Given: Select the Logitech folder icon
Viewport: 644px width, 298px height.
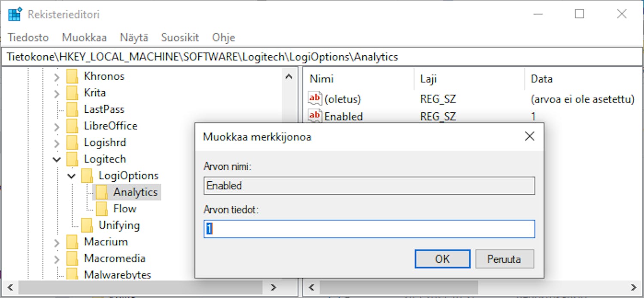Looking at the screenshot, I should [x=73, y=159].
